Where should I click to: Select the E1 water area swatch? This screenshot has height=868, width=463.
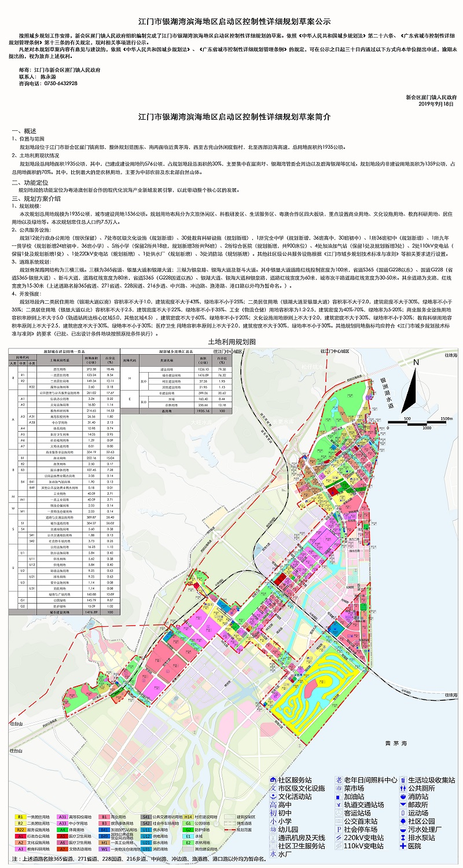pyautogui.click(x=189, y=836)
